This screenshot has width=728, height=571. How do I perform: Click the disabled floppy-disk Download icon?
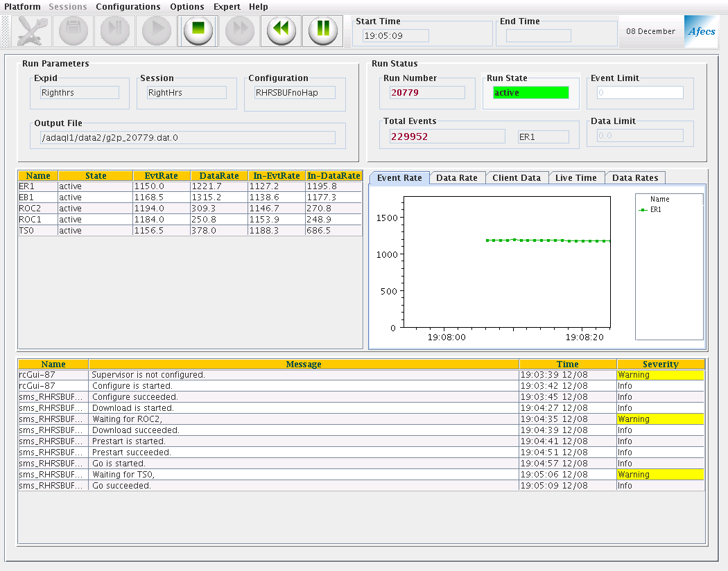(73, 31)
